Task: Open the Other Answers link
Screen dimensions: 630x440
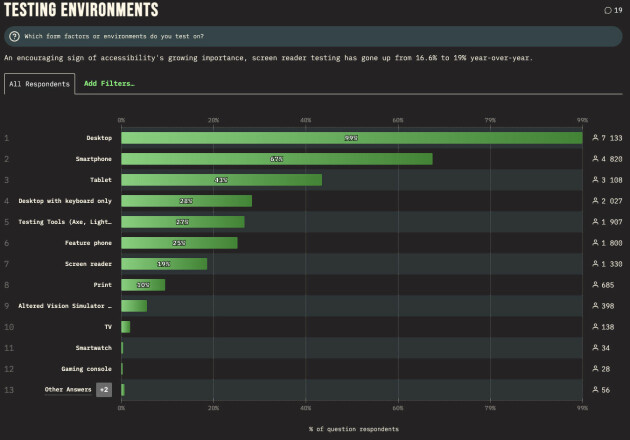Action: click(68, 390)
